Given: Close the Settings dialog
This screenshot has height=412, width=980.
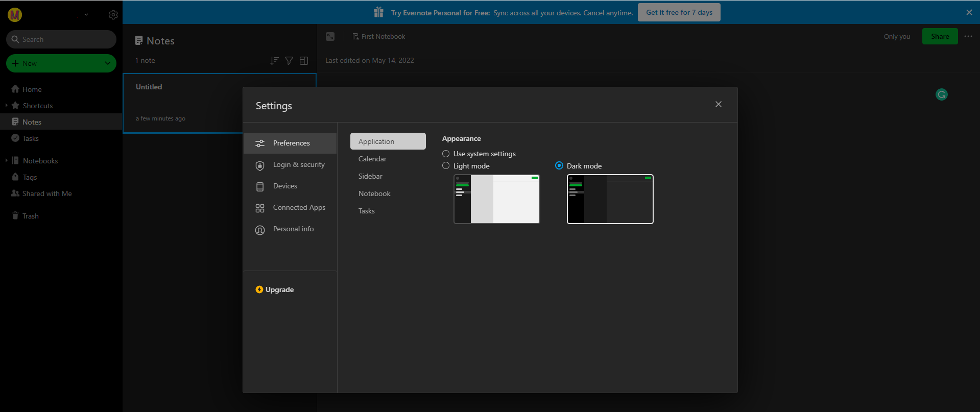Looking at the screenshot, I should coord(719,104).
